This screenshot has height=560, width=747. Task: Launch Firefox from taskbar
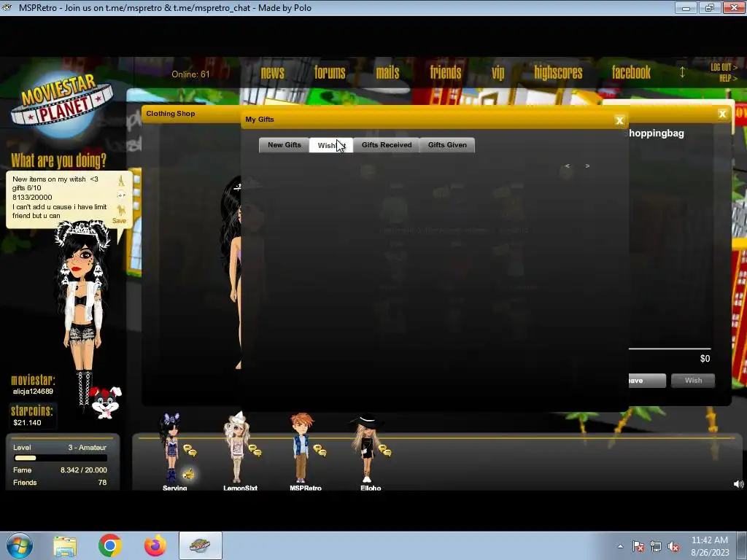click(x=155, y=545)
